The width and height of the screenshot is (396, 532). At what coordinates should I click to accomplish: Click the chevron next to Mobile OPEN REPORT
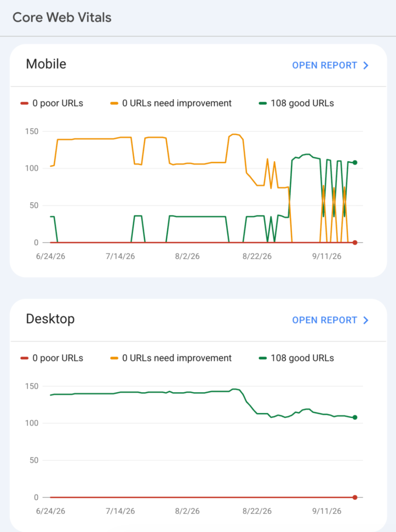(365, 65)
